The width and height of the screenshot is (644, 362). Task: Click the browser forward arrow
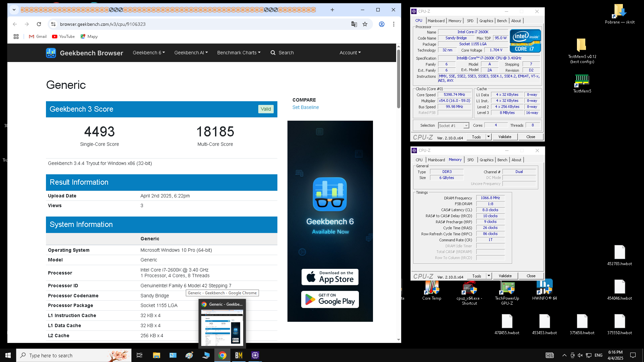click(27, 24)
